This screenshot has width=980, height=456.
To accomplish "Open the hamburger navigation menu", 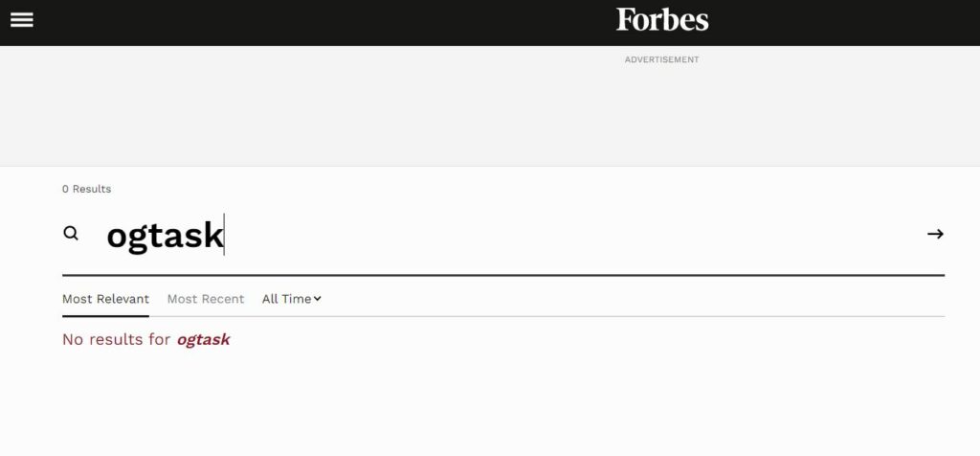I will point(22,20).
